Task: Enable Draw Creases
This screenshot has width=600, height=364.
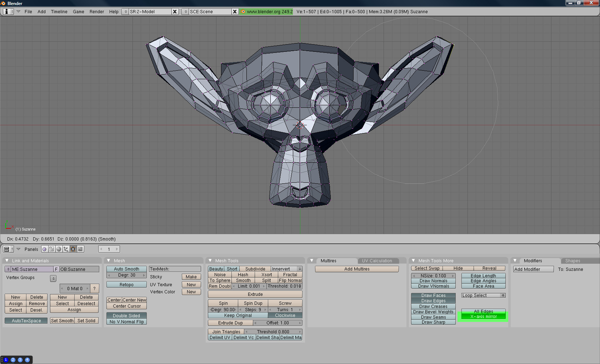Action: 433,306
